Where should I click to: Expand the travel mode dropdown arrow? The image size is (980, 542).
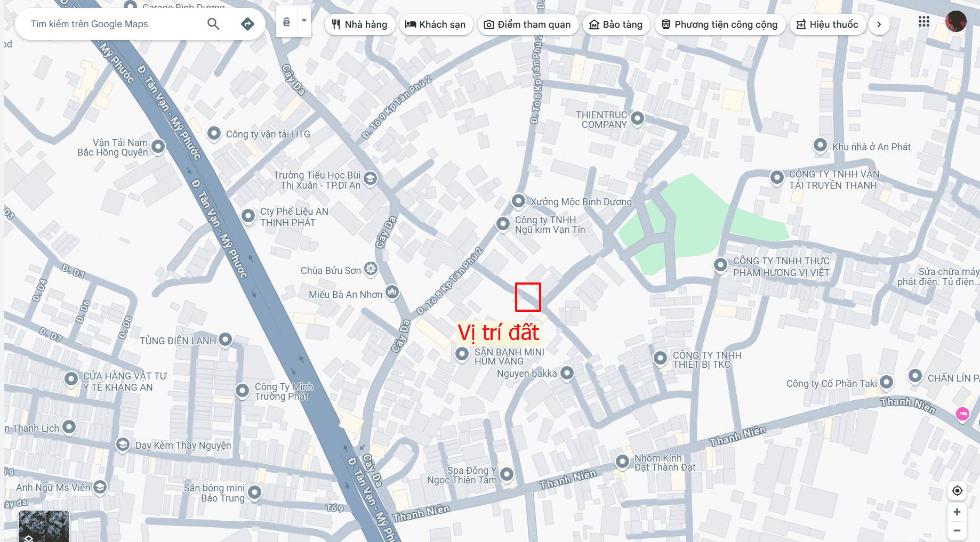click(304, 21)
